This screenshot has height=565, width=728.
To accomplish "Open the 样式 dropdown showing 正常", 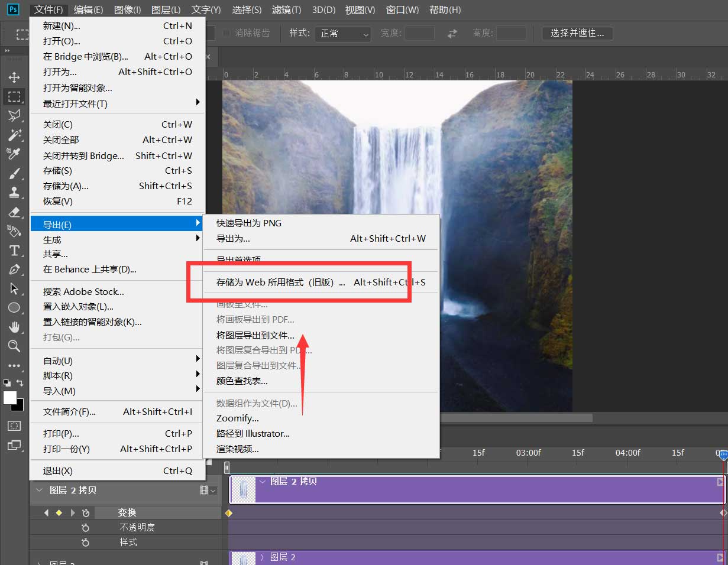I will tap(343, 34).
